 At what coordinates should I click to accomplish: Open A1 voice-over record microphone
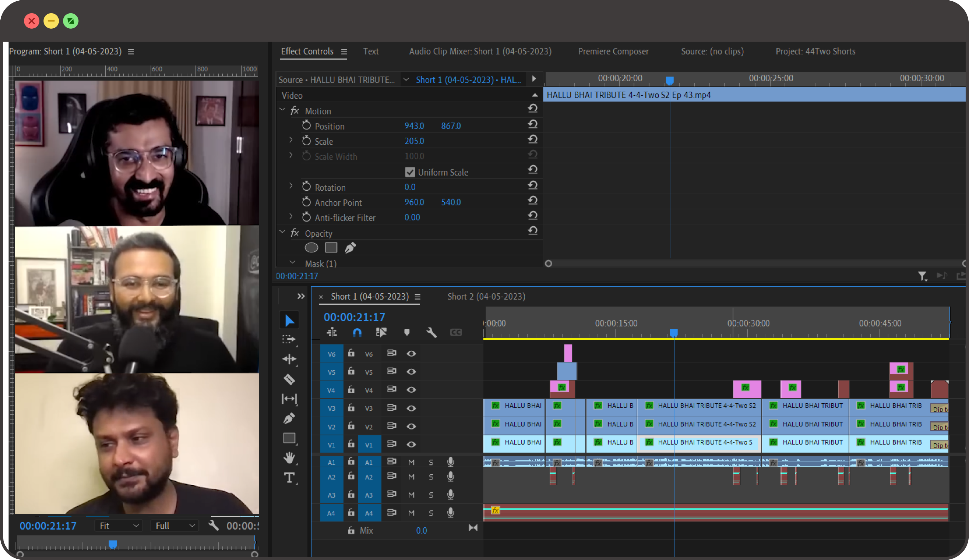coord(451,462)
